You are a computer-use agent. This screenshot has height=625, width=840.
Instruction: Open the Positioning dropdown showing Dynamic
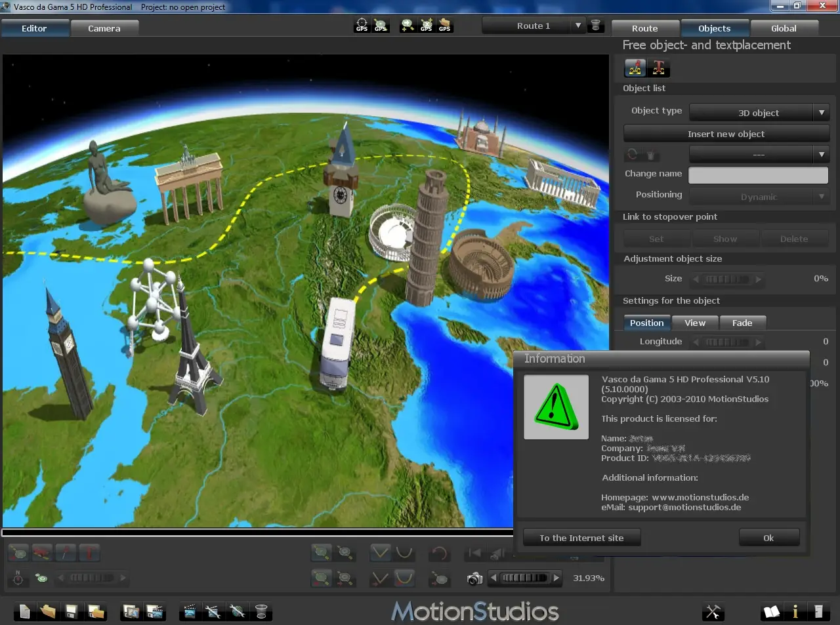[759, 196]
